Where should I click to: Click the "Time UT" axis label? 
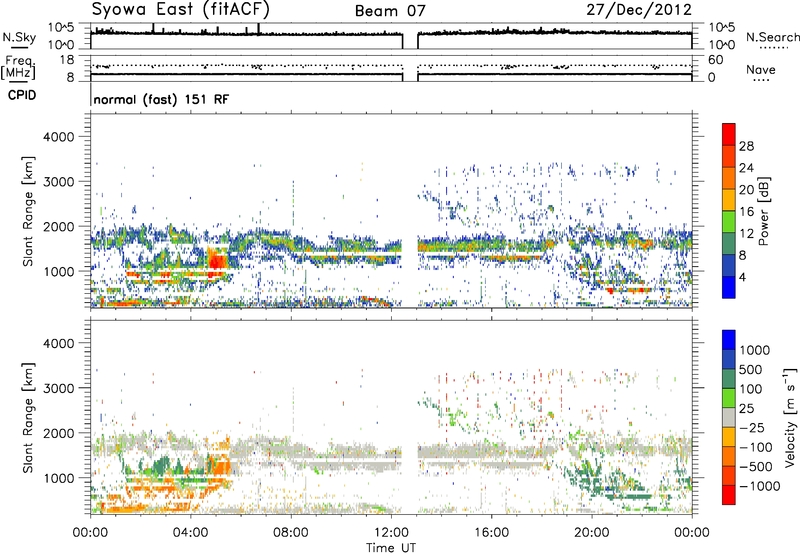391,548
